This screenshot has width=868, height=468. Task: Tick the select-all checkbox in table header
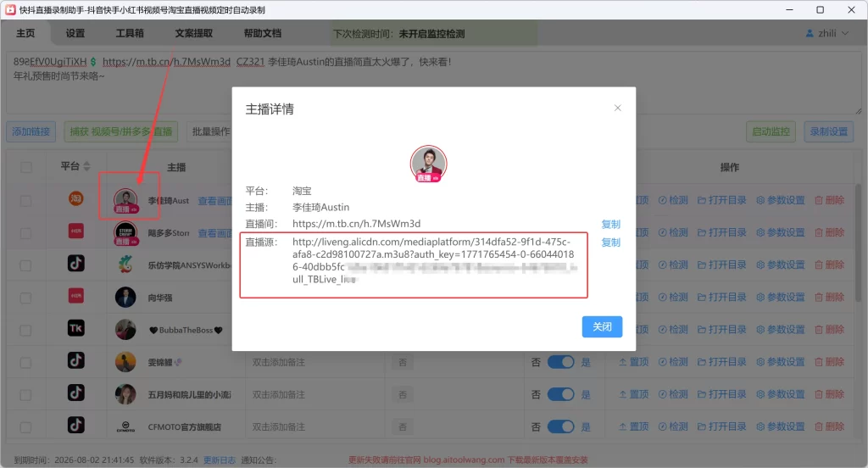click(x=26, y=167)
